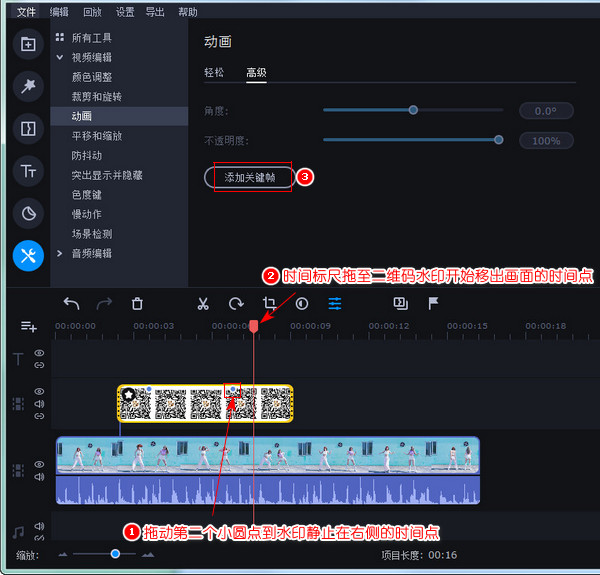The height and width of the screenshot is (575, 600).
Task: Open the transitions sidebar icon
Action: [28, 129]
